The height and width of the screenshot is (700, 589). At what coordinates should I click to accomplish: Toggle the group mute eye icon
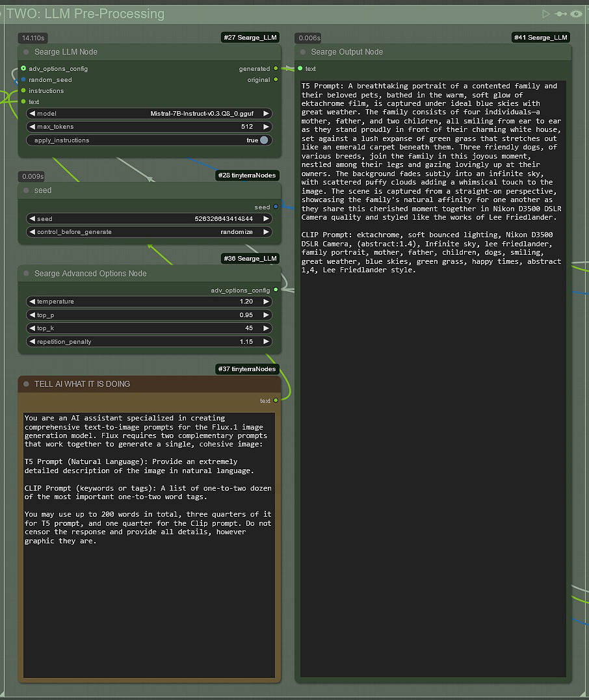click(577, 14)
